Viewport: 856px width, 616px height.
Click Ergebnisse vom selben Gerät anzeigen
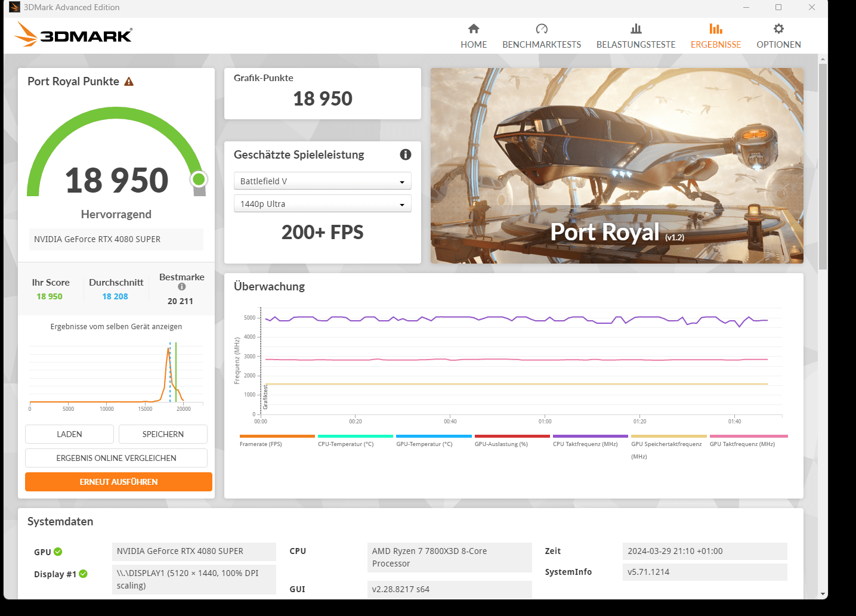point(116,327)
